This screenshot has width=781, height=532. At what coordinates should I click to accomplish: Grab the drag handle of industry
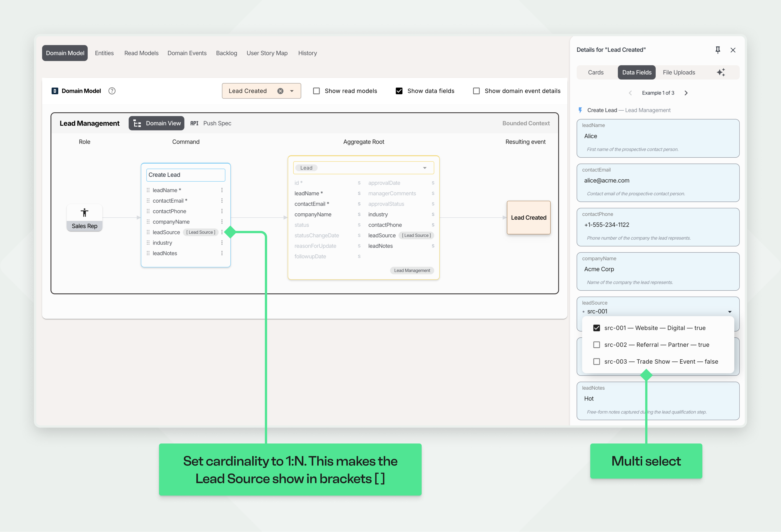(x=148, y=243)
